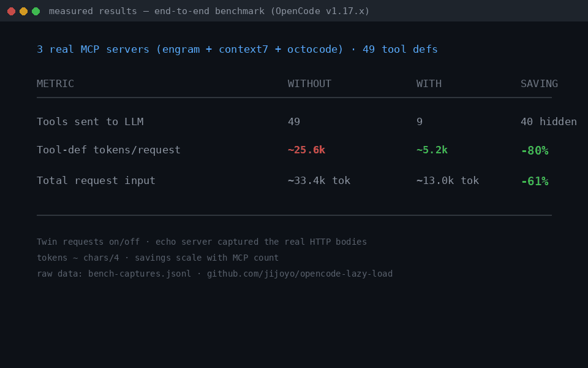Click the green '-80%' saving value
The width and height of the screenshot is (588, 368).
click(535, 151)
